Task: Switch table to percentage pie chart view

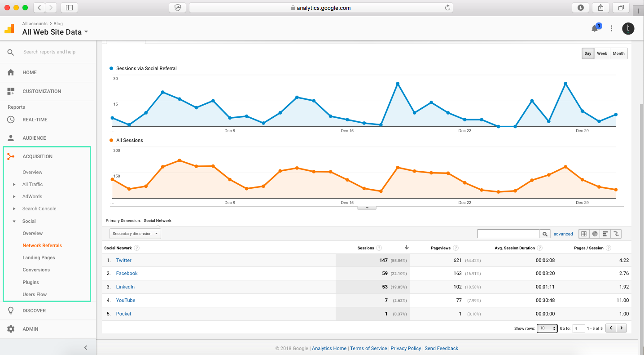Action: click(594, 234)
